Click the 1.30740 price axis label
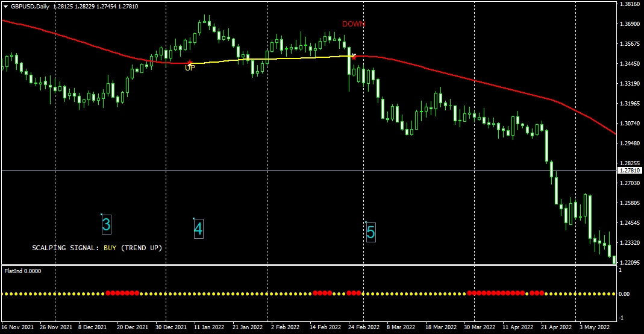 pos(630,123)
